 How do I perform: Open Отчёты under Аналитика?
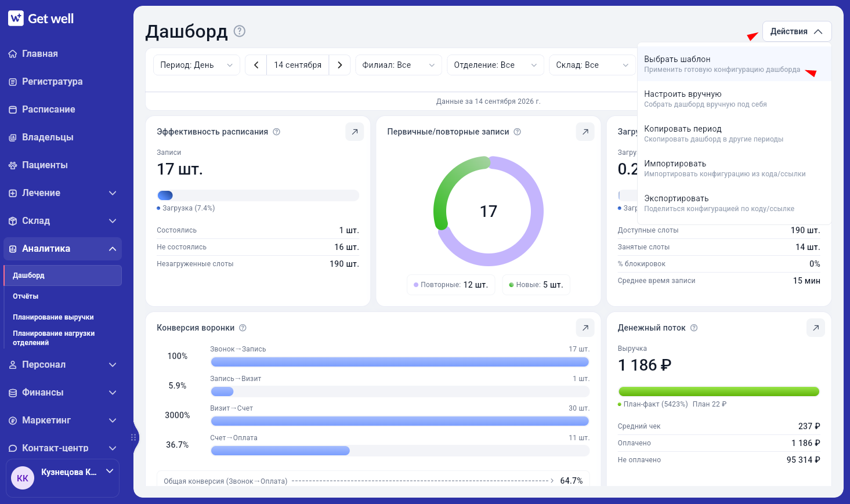pos(63,296)
